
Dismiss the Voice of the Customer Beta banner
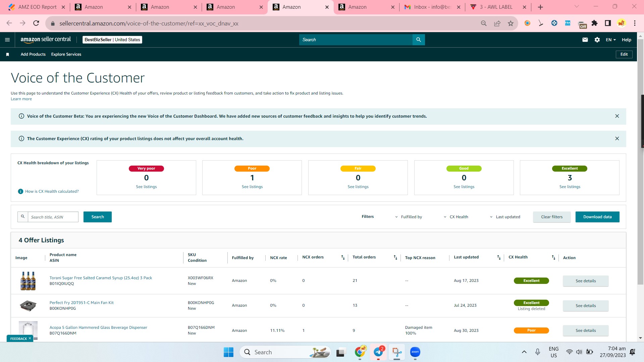[x=617, y=116]
